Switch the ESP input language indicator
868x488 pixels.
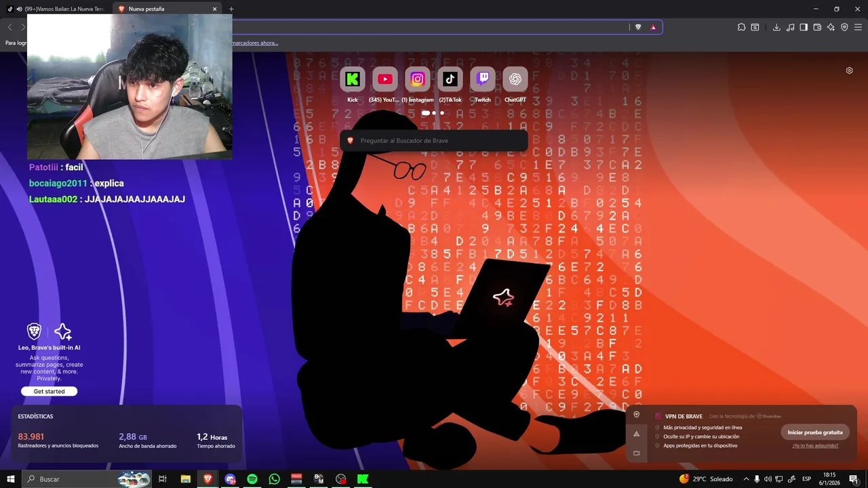click(x=807, y=479)
